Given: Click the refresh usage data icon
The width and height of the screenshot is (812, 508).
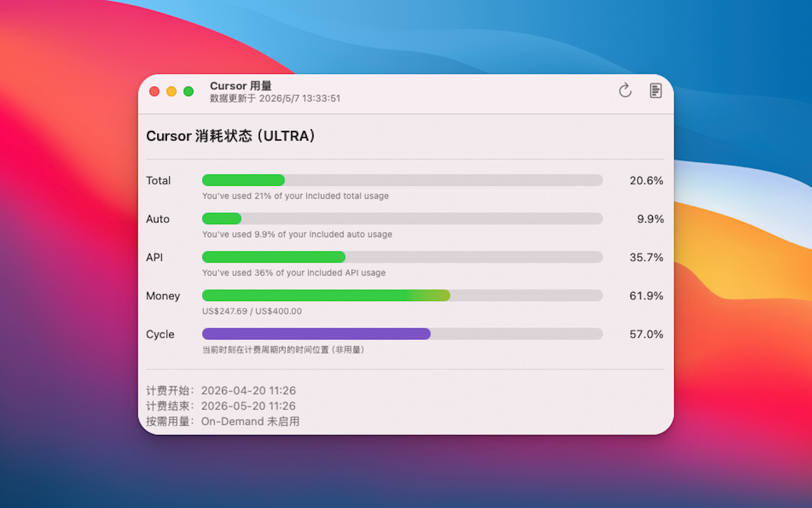Looking at the screenshot, I should pyautogui.click(x=625, y=90).
